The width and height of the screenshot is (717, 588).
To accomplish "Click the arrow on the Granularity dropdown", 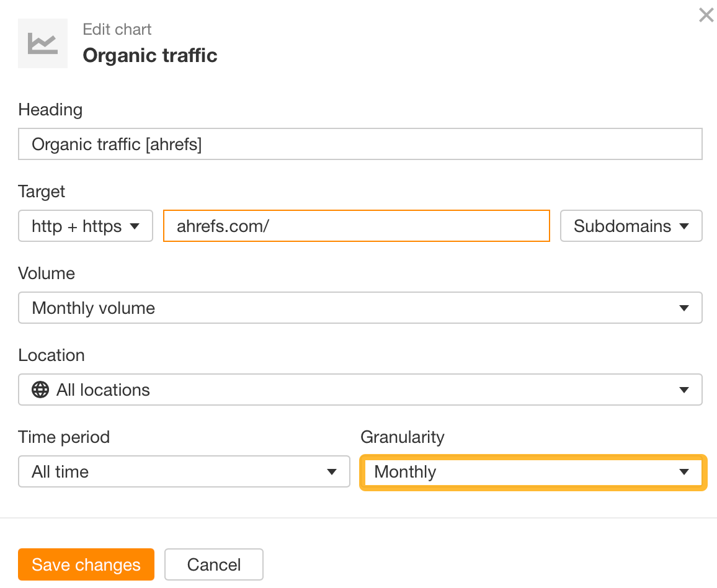I will pos(685,472).
